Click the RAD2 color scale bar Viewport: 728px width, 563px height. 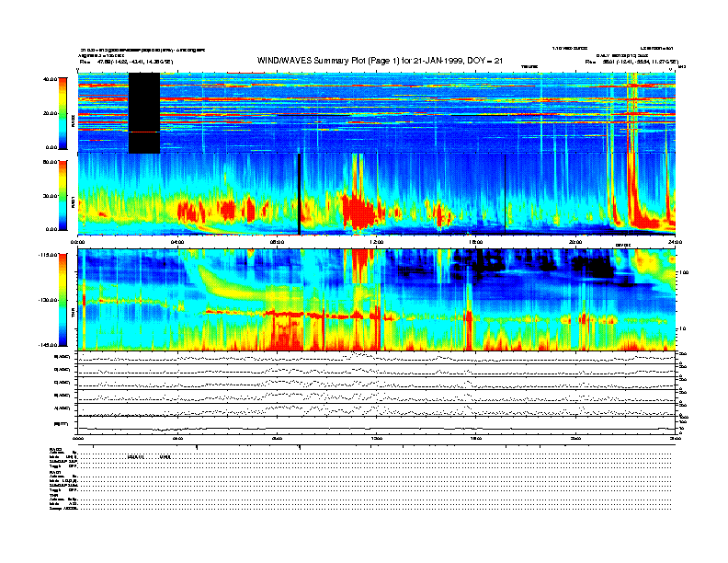(63, 113)
